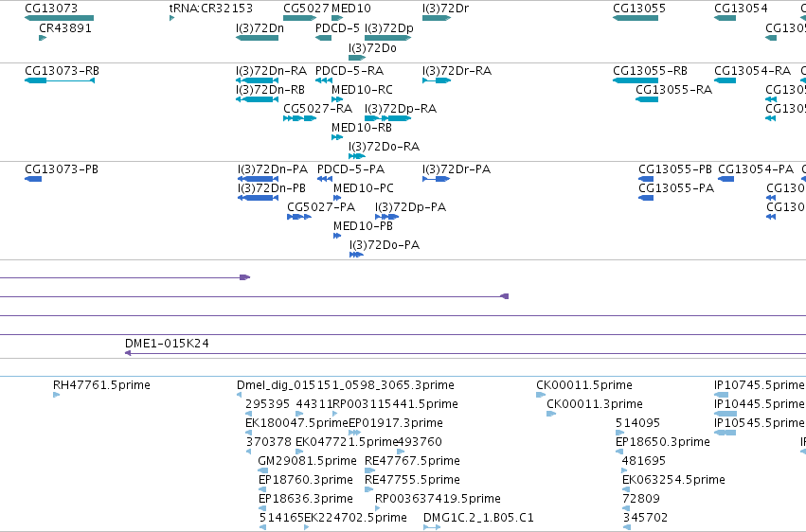This screenshot has width=806, height=532.
Task: Click the CG13054-RA transcript
Action: click(725, 80)
